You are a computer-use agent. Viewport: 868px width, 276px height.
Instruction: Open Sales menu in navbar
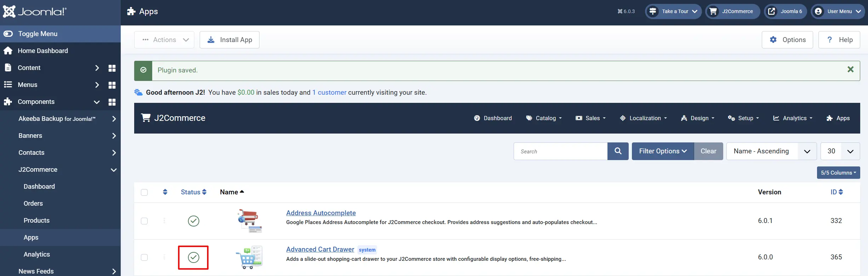coord(590,118)
